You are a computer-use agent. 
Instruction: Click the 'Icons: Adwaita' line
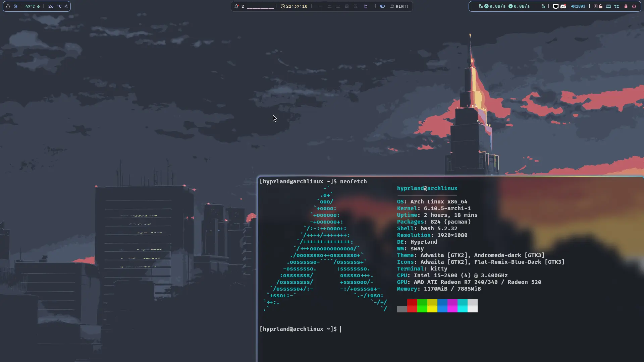[481, 262]
